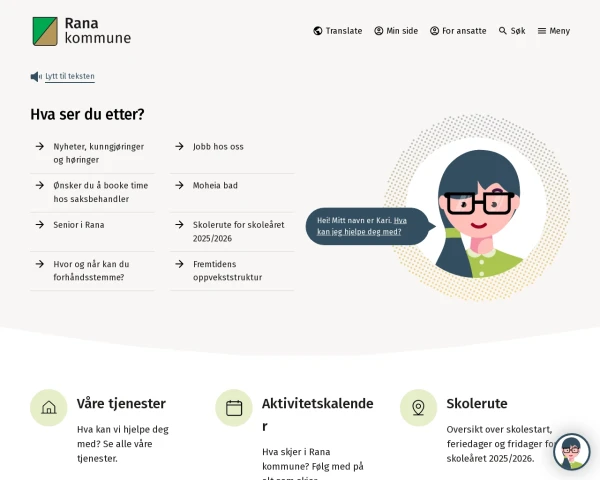The height and width of the screenshot is (480, 600).
Task: Open the Min side menu item
Action: click(x=396, y=31)
